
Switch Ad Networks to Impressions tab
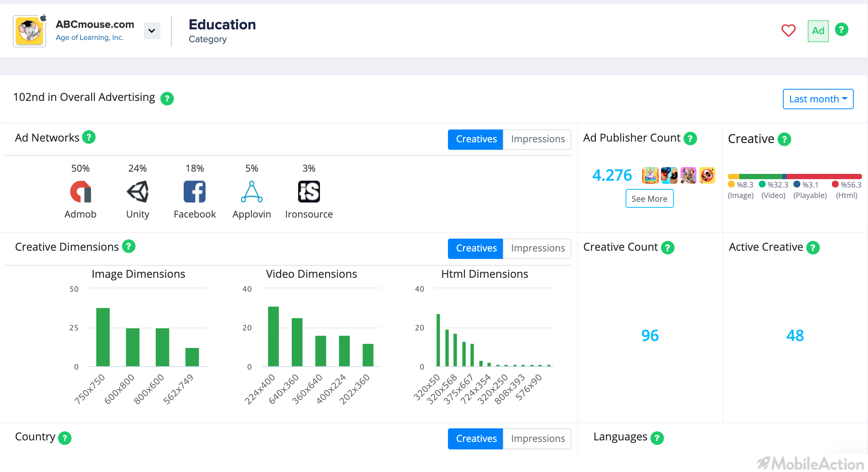[x=538, y=139]
